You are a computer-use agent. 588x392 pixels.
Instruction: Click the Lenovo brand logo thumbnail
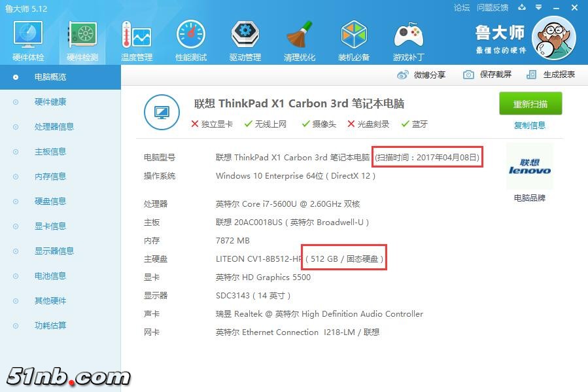coord(530,167)
